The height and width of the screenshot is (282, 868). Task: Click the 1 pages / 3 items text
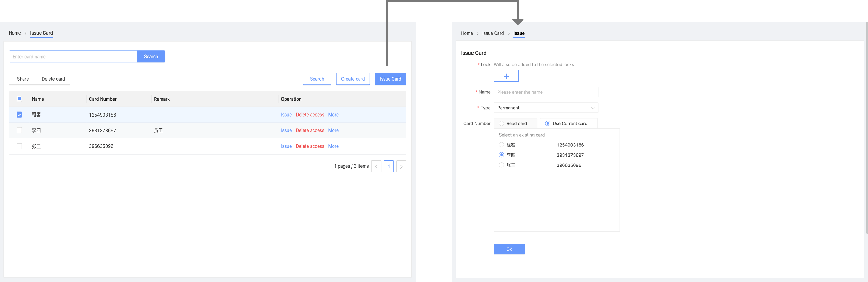tap(351, 166)
